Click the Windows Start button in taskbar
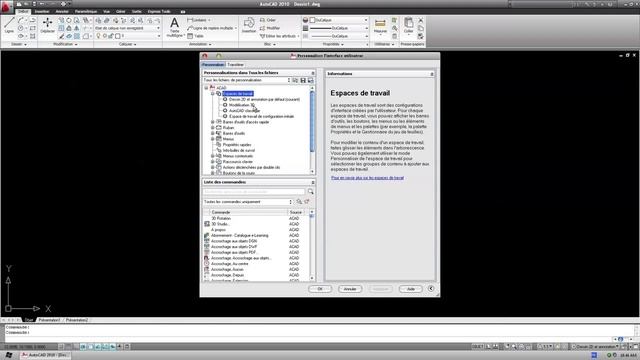Screen dimensions: 640x360 (x=9, y=355)
